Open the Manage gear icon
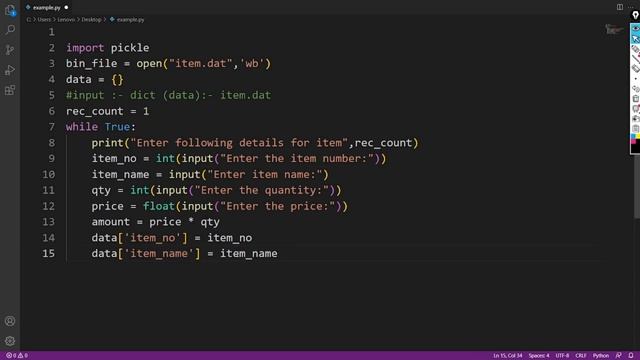 click(10, 341)
